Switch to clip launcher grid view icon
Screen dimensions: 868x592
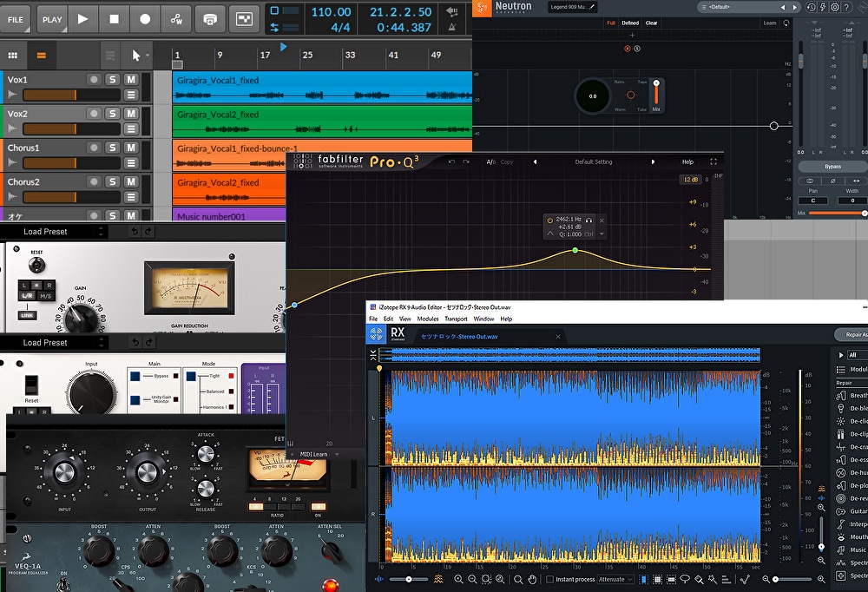tap(13, 56)
